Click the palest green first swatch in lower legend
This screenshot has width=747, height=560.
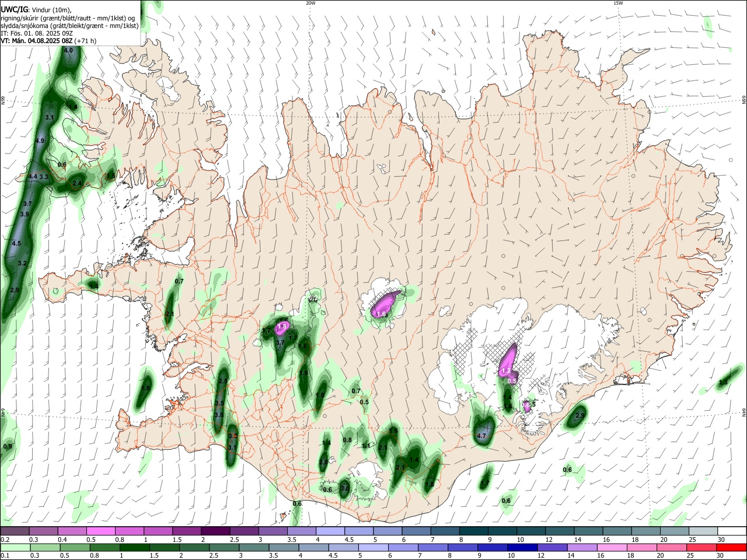point(15,547)
